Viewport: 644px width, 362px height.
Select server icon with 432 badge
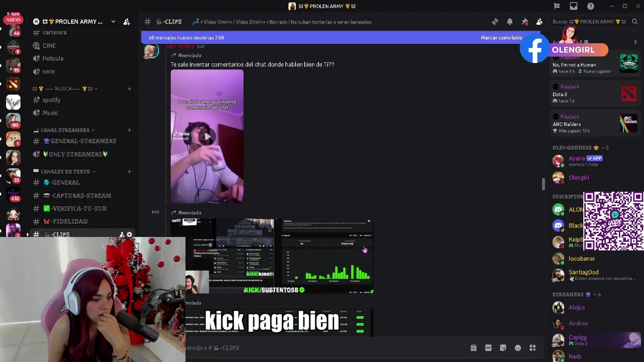(13, 194)
